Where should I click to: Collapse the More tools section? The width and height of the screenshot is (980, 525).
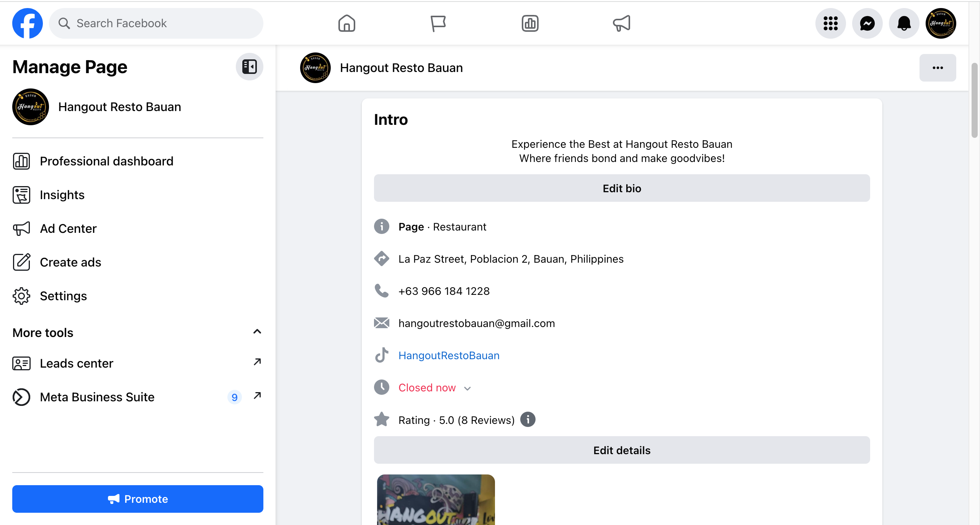pos(257,332)
